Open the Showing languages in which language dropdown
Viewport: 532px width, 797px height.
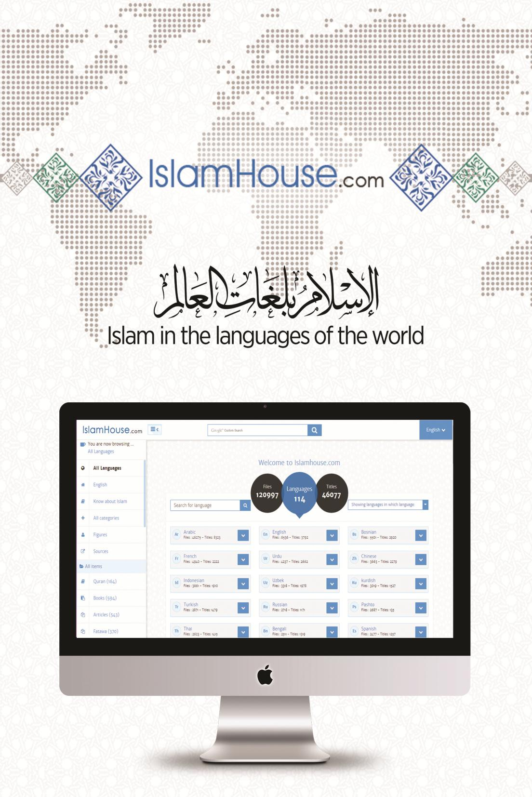pos(388,505)
